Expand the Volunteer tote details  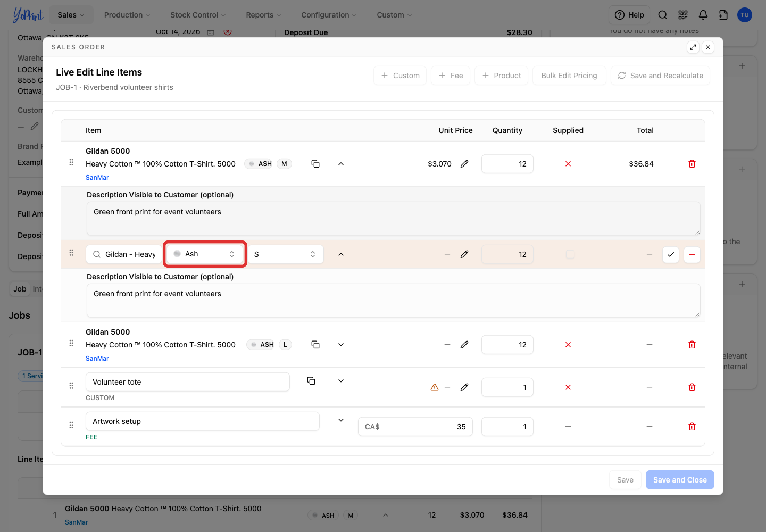click(x=341, y=381)
